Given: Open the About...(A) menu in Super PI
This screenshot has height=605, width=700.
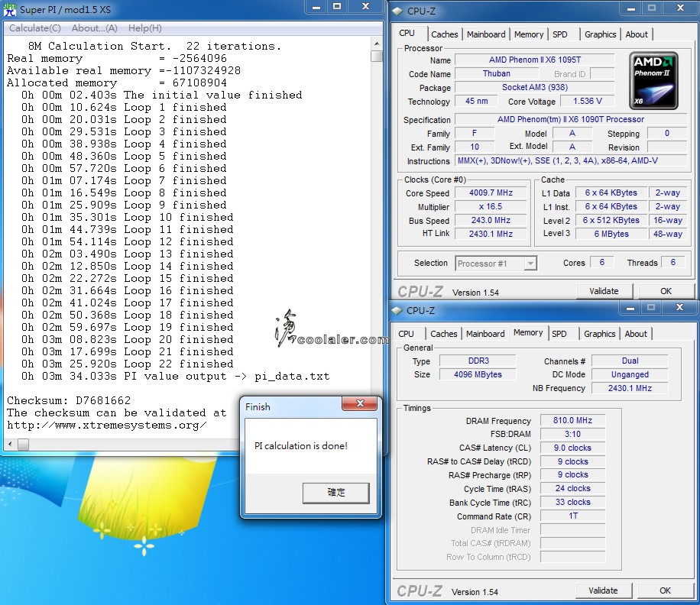Looking at the screenshot, I should coord(94,28).
